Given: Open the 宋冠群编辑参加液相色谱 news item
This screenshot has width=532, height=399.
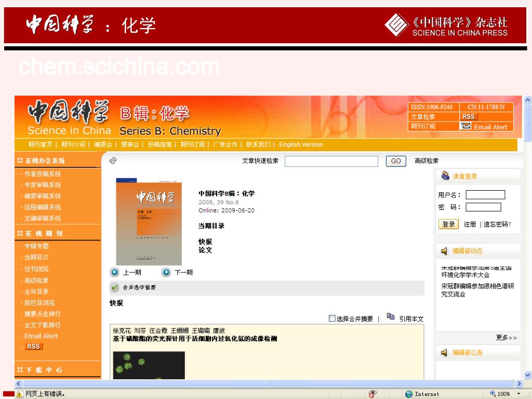Looking at the screenshot, I should [x=477, y=290].
